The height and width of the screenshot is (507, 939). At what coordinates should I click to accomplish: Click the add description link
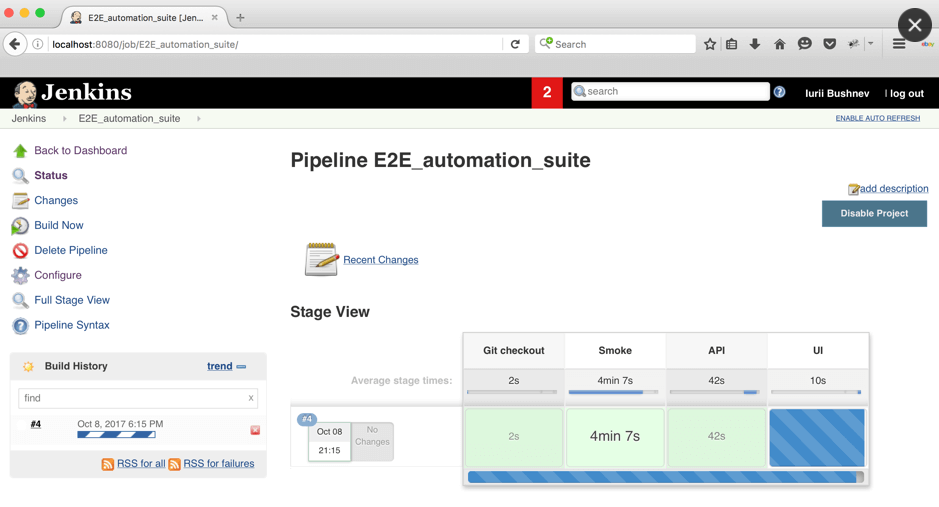(x=894, y=189)
